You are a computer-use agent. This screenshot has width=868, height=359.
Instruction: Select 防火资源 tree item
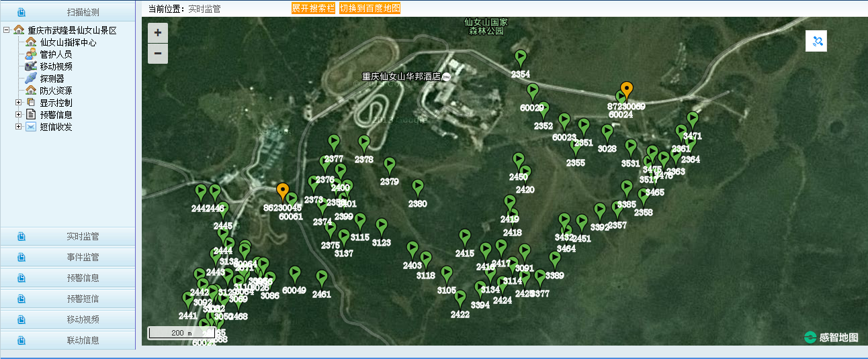[56, 91]
